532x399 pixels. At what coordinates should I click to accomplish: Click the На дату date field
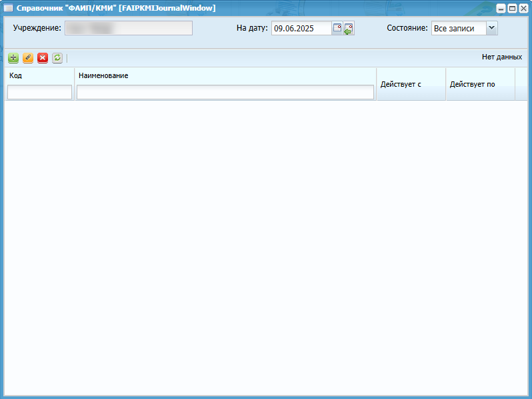pos(301,28)
